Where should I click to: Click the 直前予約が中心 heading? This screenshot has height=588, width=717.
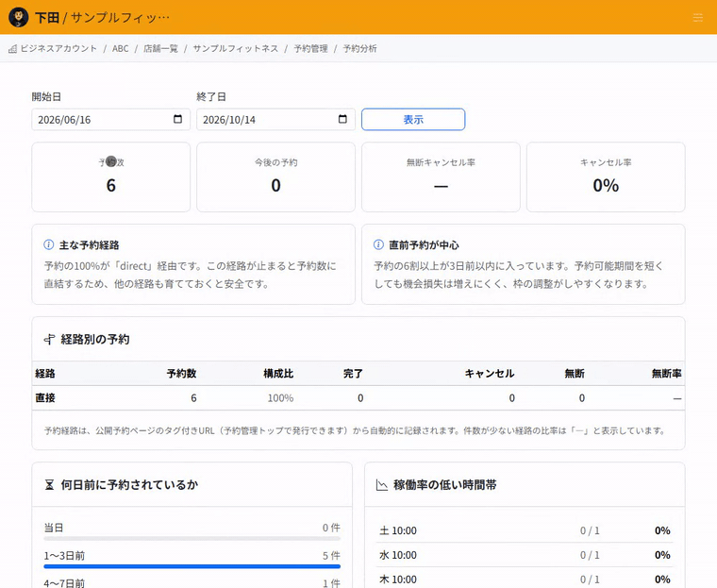[424, 245]
